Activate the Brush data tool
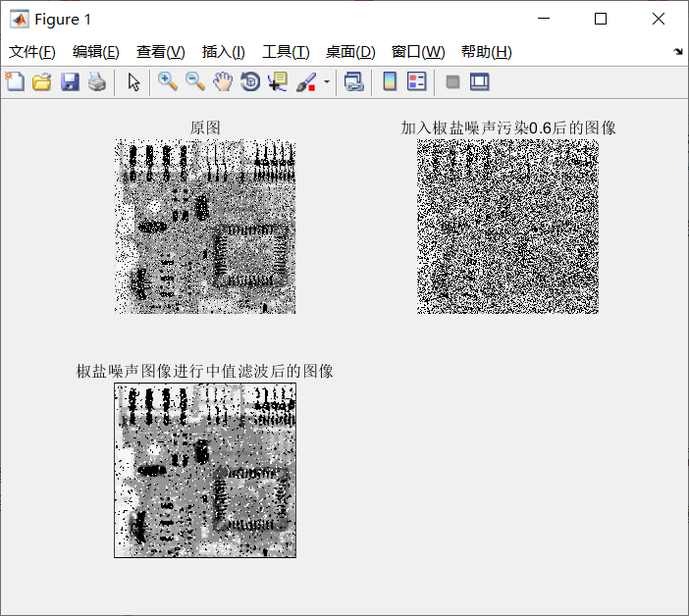 306,82
